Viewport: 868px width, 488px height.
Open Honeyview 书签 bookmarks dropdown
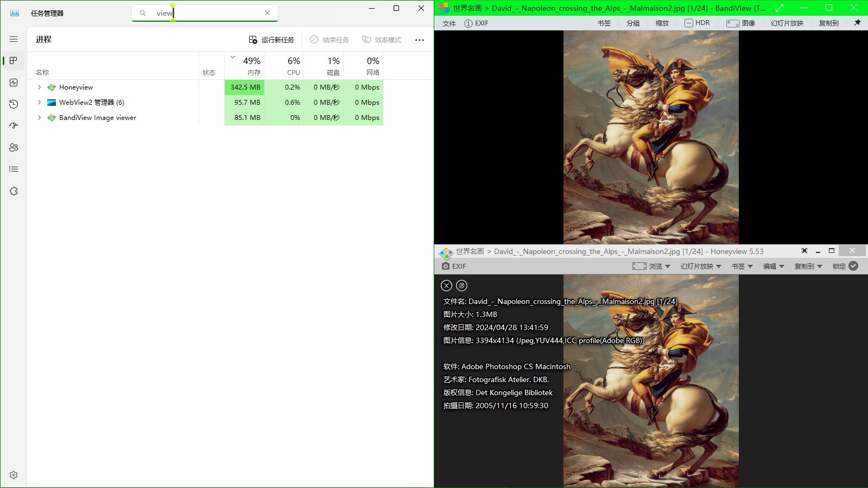(742, 267)
